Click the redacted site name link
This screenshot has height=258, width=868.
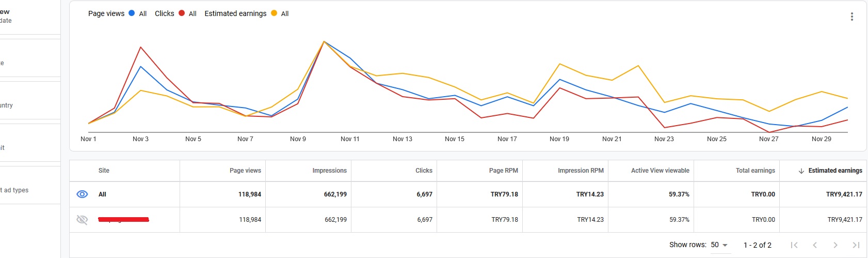click(x=123, y=220)
